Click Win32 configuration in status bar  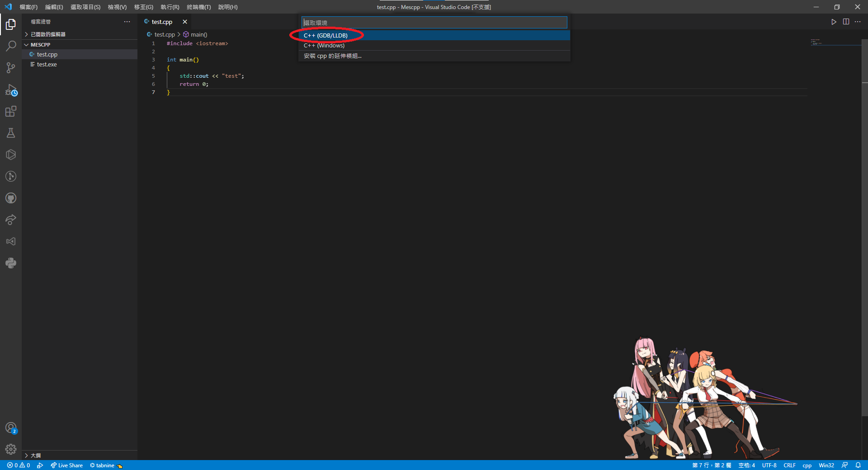(826, 465)
